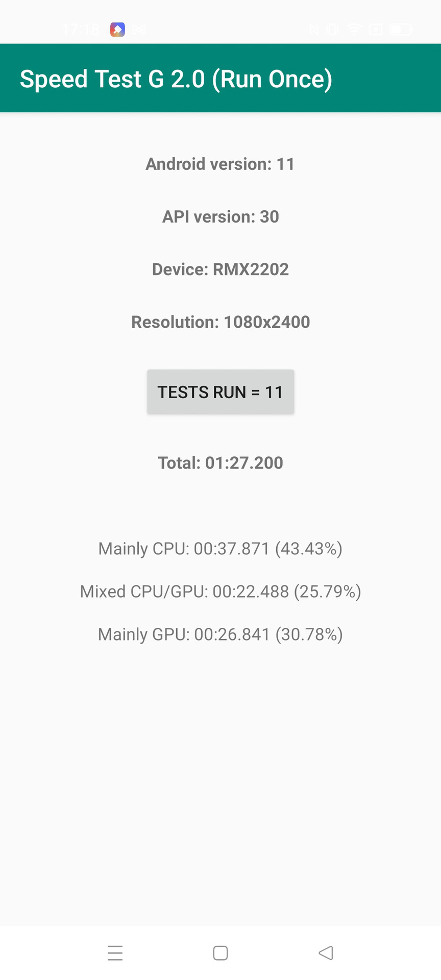
Task: Tap the vibrate mode status icon
Action: pyautogui.click(x=333, y=30)
